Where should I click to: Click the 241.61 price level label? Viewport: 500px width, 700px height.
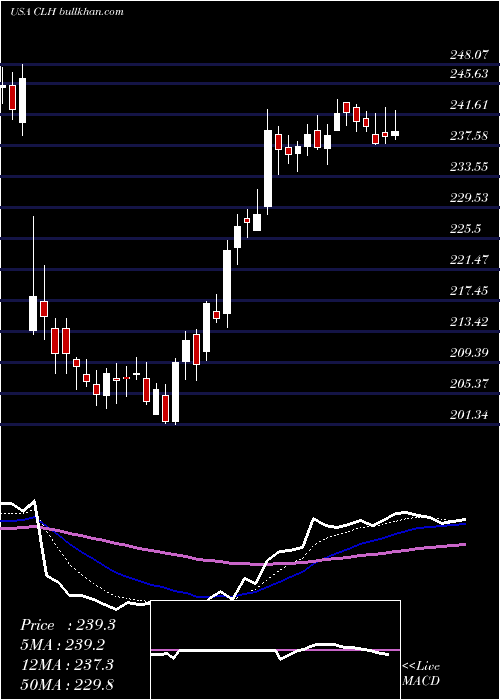(x=469, y=105)
